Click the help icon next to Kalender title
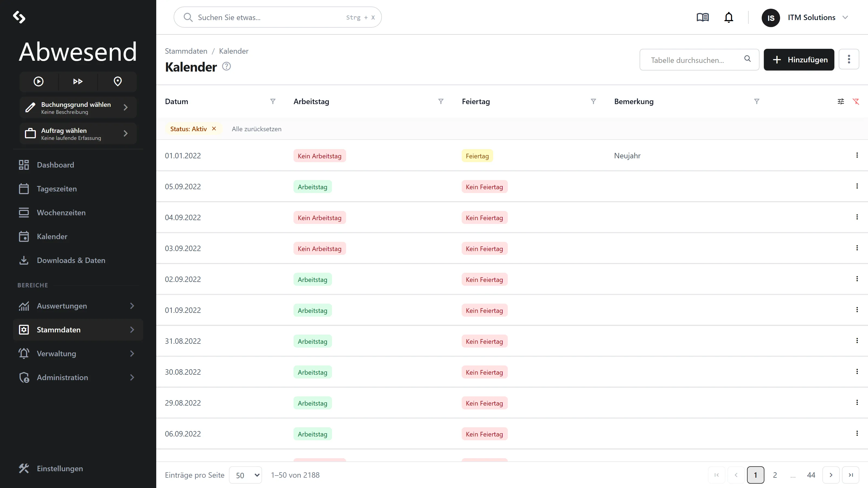868x488 pixels. point(226,66)
